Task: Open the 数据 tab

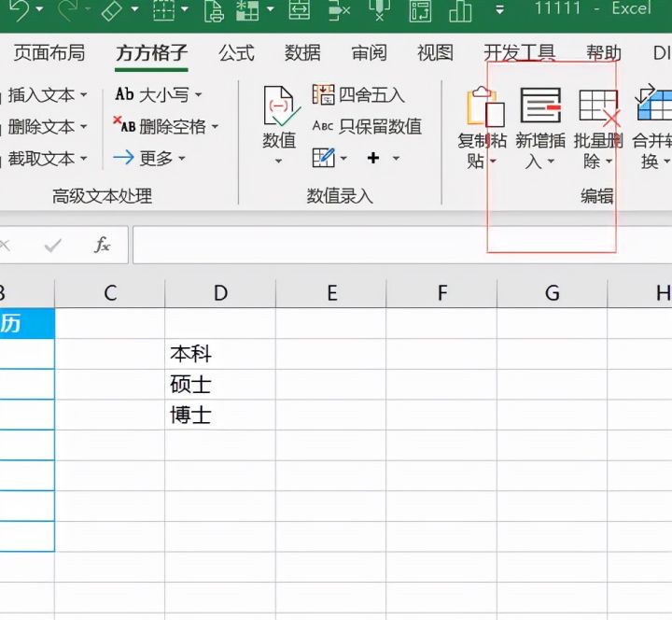Action: [302, 53]
